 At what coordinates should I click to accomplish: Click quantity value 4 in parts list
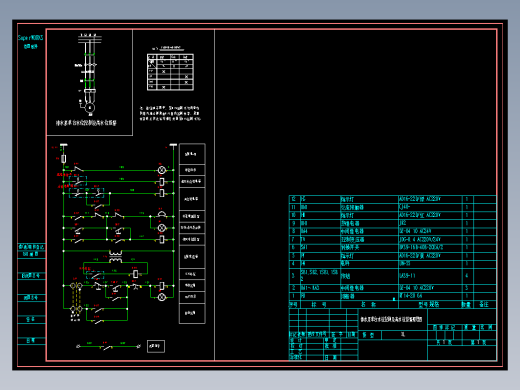[467, 276]
